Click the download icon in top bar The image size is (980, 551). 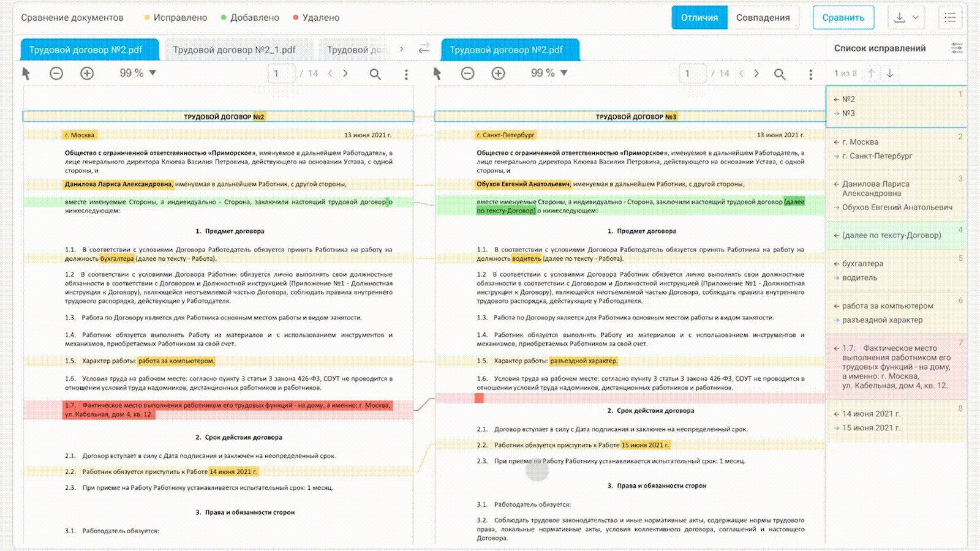899,17
